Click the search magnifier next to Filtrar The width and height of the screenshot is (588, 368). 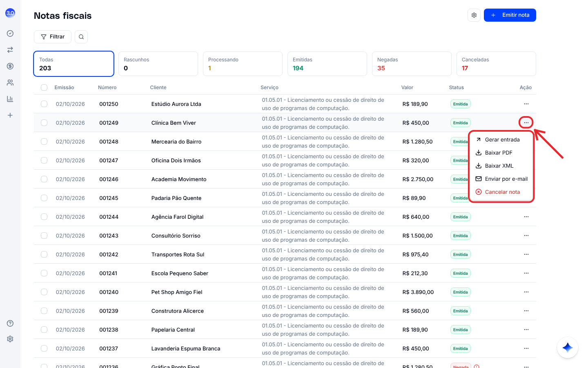tap(81, 37)
